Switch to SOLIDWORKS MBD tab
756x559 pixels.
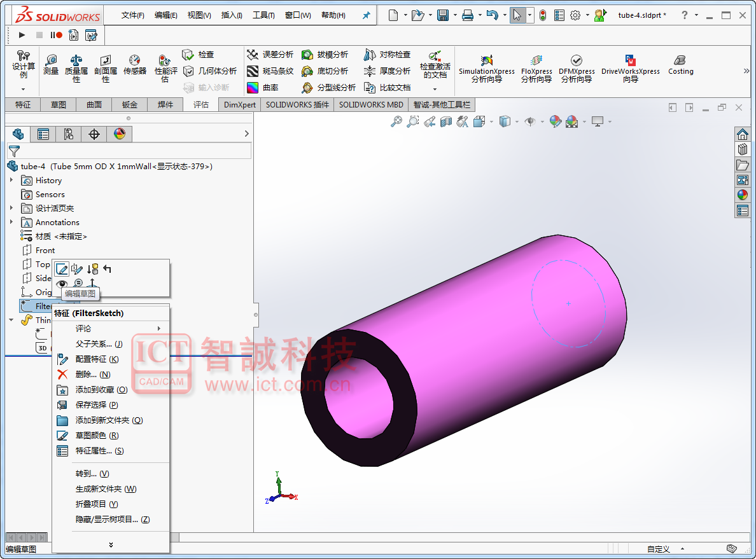[371, 104]
